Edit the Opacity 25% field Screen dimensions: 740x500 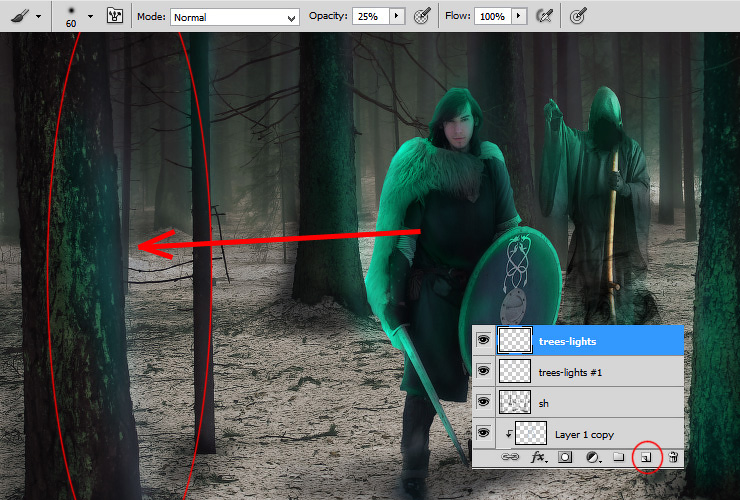371,17
